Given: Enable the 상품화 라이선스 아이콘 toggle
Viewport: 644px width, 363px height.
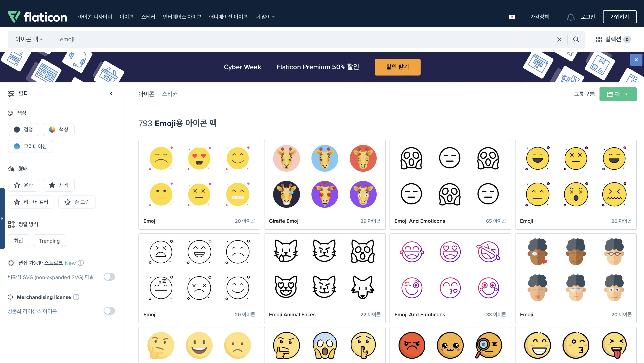Looking at the screenshot, I should click(109, 311).
